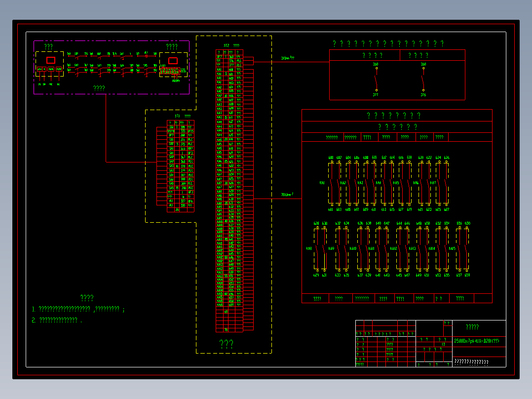Select the KA8 relay label in lower contact row
This screenshot has width=532, height=399.
point(309,248)
